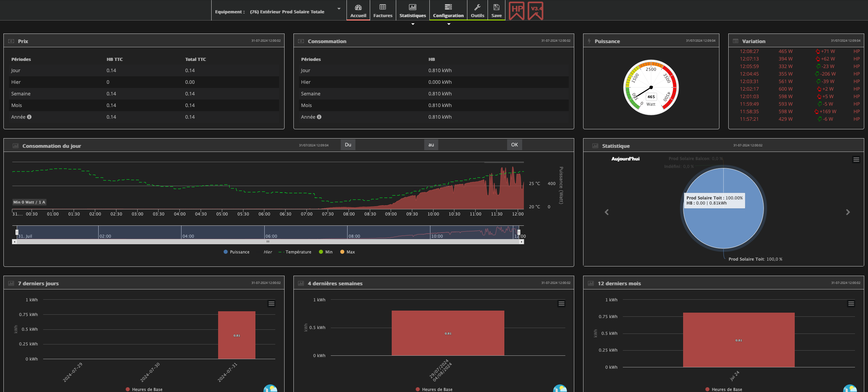Open the Factures table tab

383,11
